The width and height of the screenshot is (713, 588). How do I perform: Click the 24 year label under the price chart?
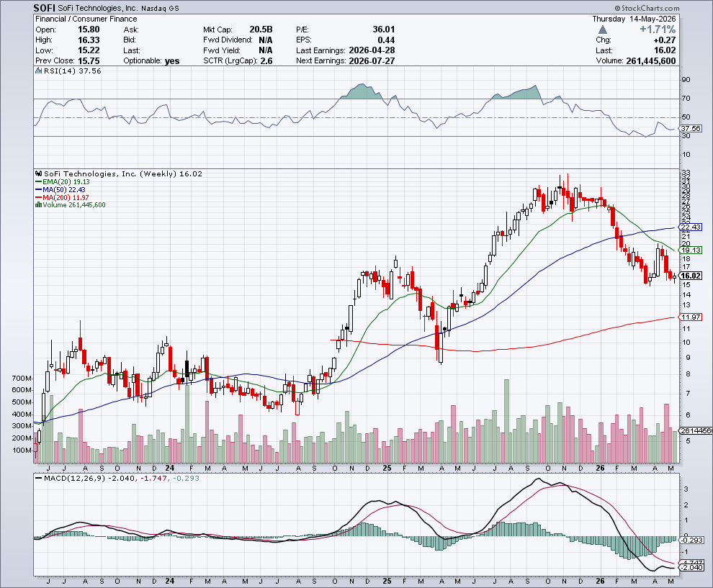click(170, 468)
